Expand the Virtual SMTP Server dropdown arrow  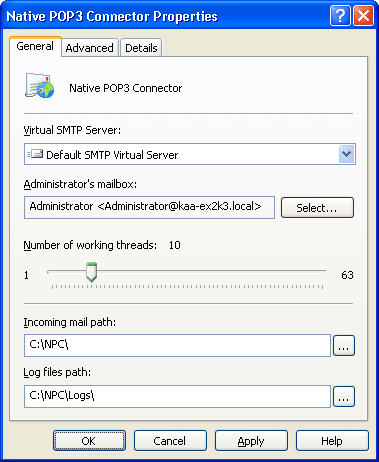tap(347, 154)
